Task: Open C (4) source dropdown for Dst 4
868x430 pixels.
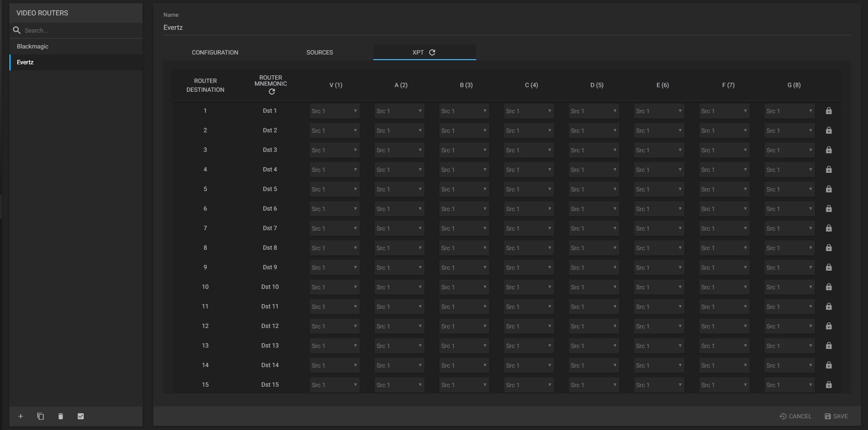Action: pyautogui.click(x=529, y=170)
